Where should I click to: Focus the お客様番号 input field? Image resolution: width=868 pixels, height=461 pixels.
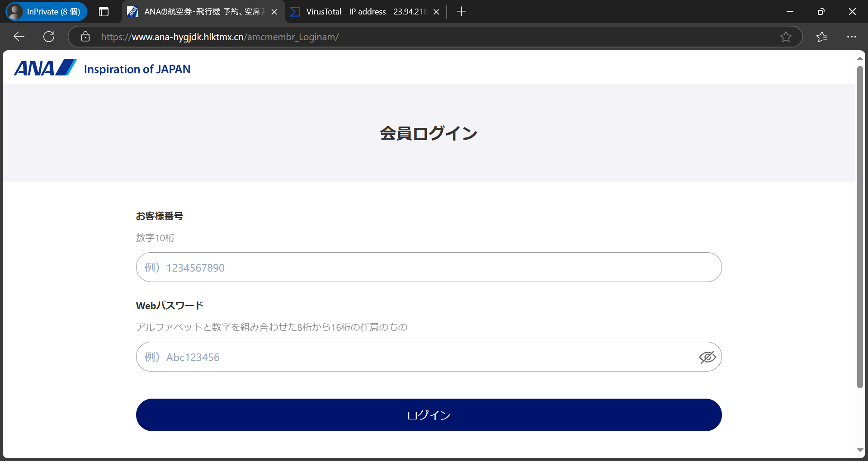(429, 267)
